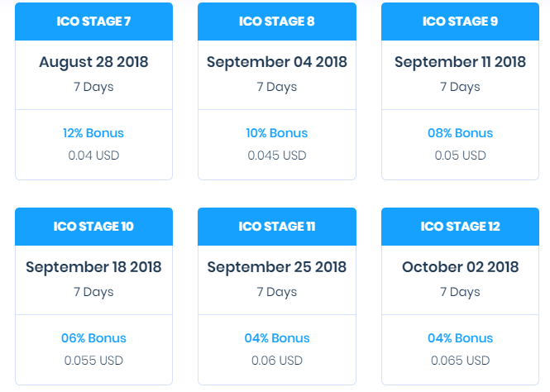
Task: Select the 0.045 USD price
Action: click(277, 155)
